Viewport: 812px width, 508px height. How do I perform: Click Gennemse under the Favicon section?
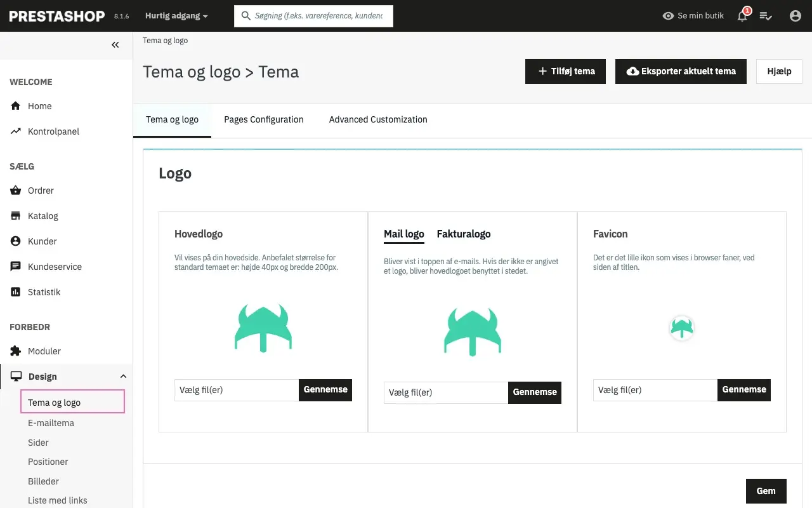[x=743, y=390]
